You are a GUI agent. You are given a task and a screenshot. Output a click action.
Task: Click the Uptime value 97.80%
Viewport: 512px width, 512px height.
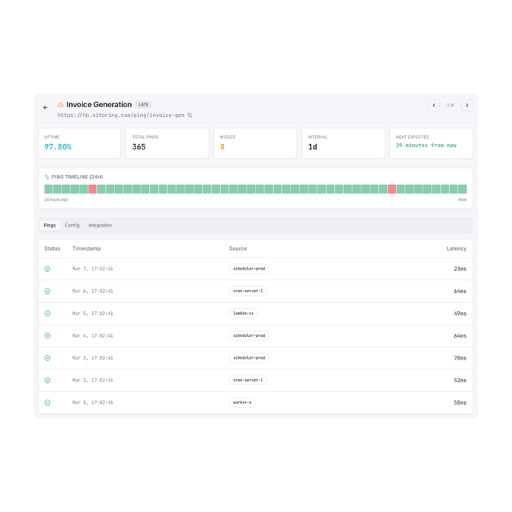(58, 147)
